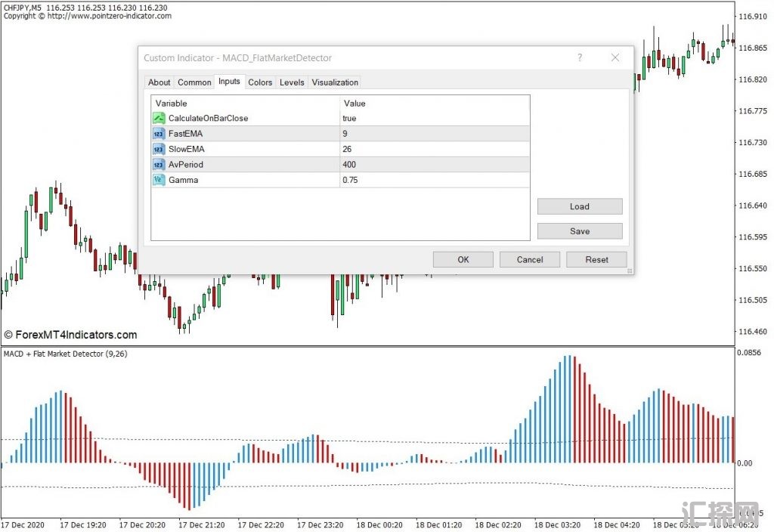Screen dimensions: 774x532
Task: Close the Custom Indicator dialog
Action: [x=615, y=57]
